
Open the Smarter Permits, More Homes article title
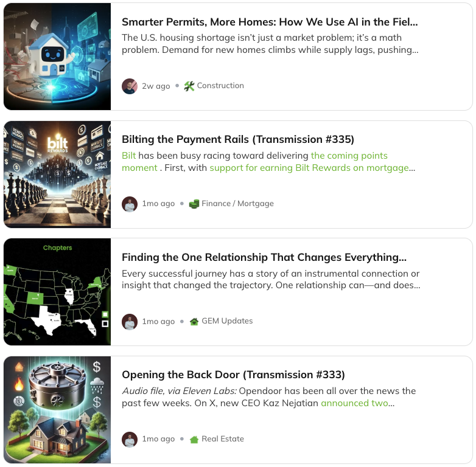[270, 22]
